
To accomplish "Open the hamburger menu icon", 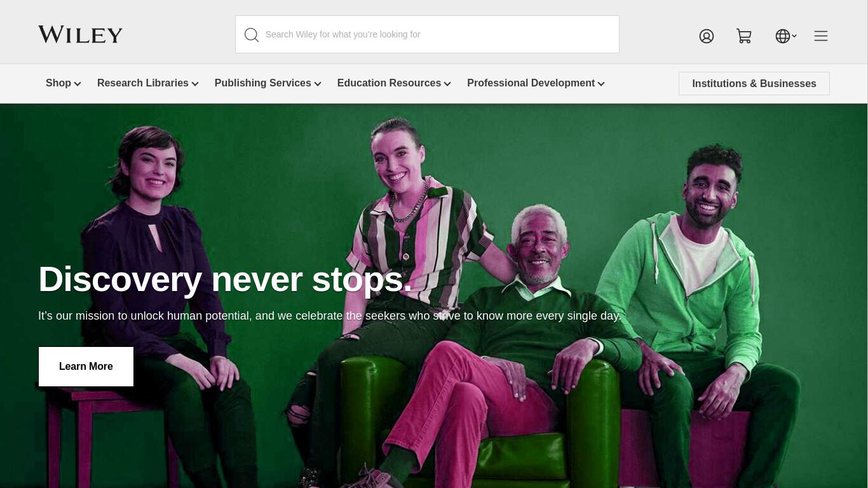I will pyautogui.click(x=821, y=36).
